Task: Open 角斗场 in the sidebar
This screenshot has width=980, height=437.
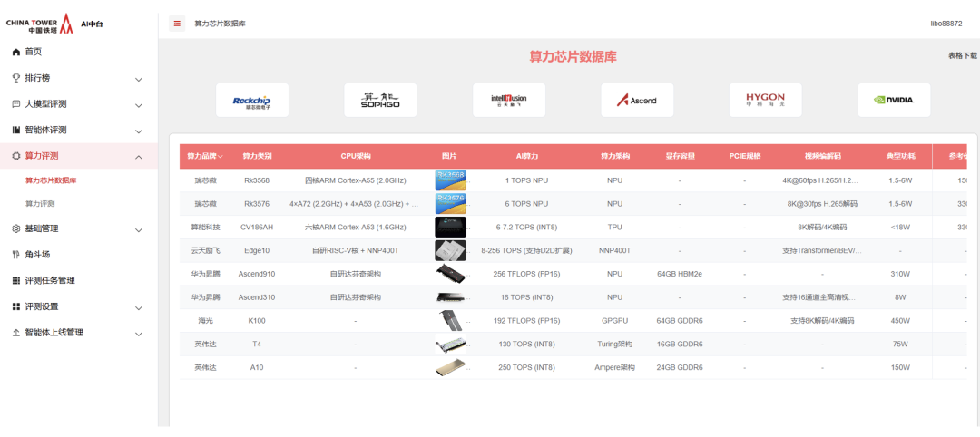Action: (37, 255)
